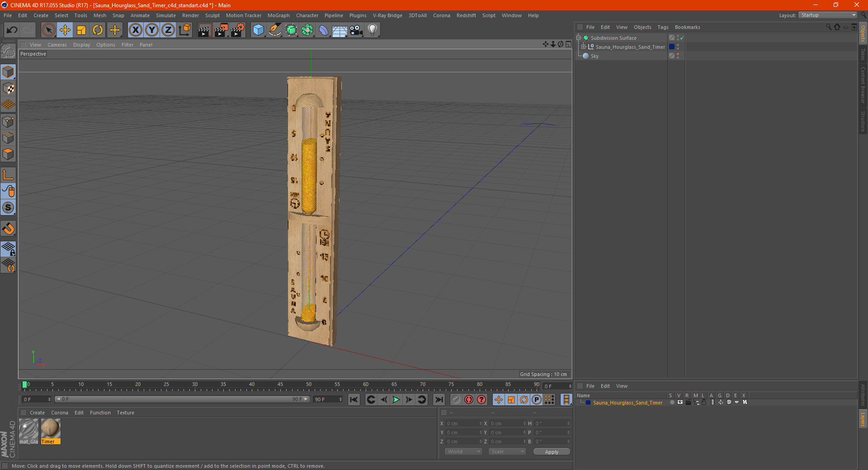
Task: Render the current view with clapperboard icon
Action: [204, 30]
